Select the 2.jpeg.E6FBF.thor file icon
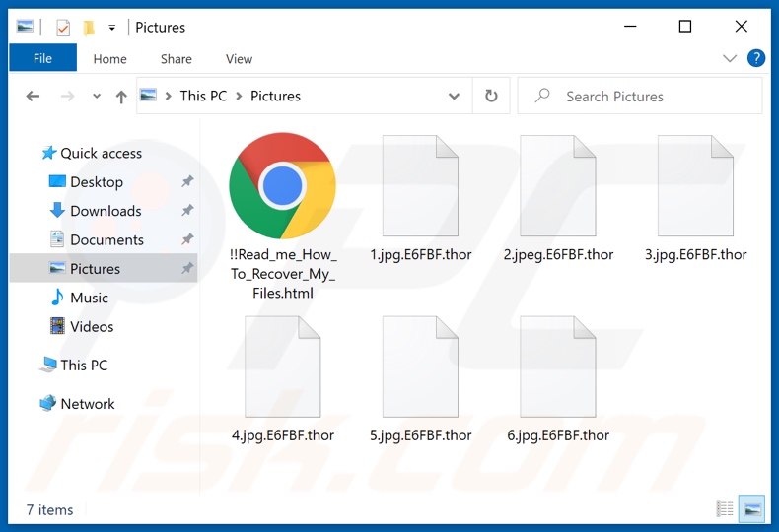Image resolution: width=779 pixels, height=532 pixels. (558, 185)
